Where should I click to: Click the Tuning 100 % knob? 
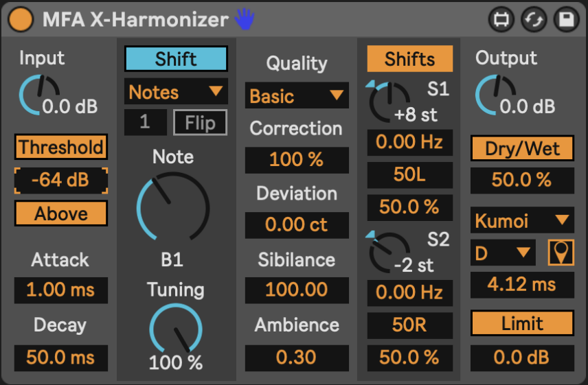[176, 328]
